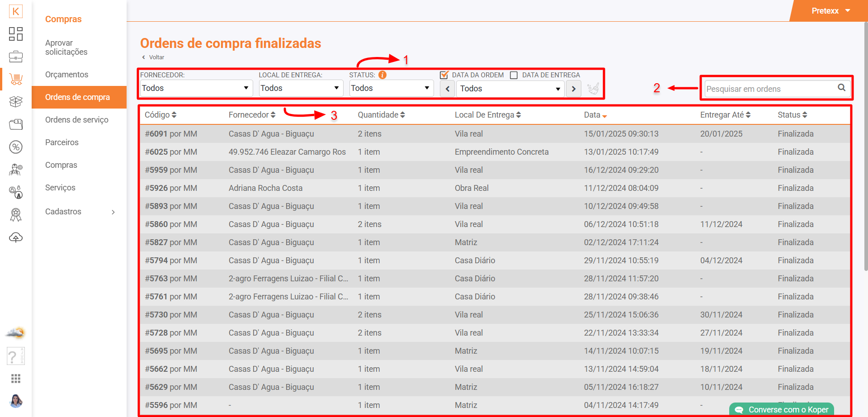This screenshot has width=868, height=417.
Task: Uncheck the Data da Ordem checkbox
Action: 444,75
